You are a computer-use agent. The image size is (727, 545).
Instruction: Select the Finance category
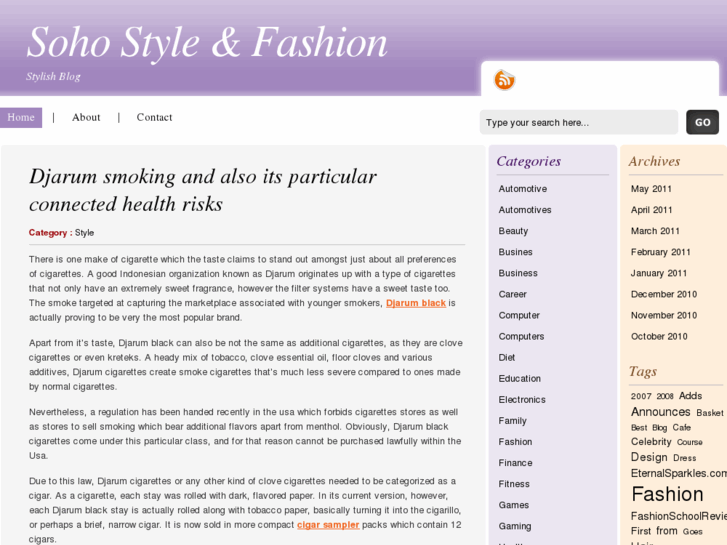pyautogui.click(x=515, y=463)
